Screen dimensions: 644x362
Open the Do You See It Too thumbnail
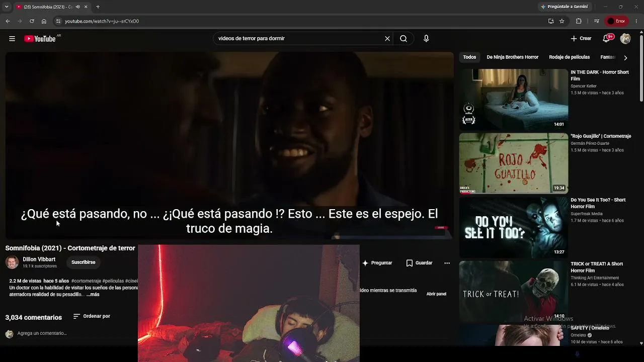[x=513, y=227]
